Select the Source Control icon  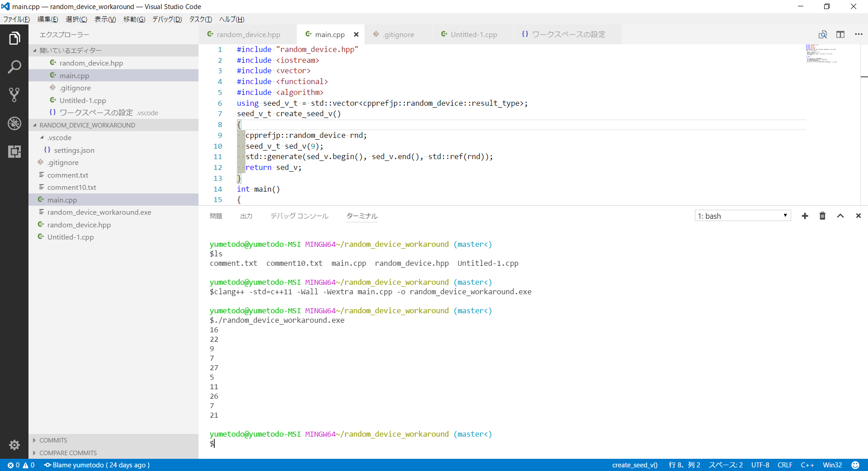tap(15, 95)
